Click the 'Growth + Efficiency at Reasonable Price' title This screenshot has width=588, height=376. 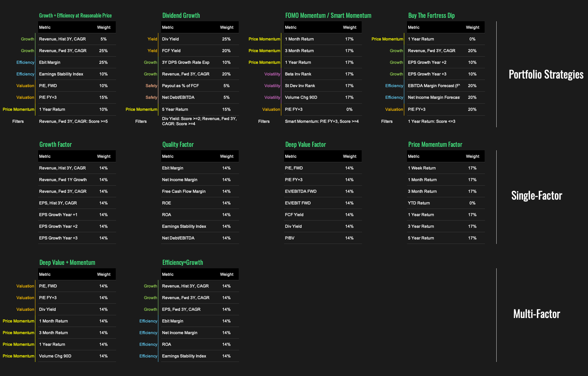[75, 15]
